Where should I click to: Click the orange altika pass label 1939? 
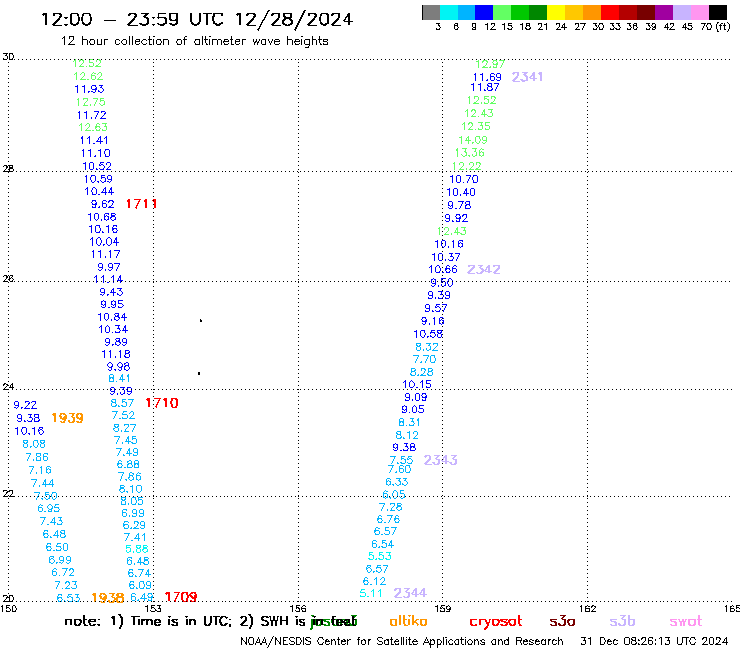point(67,418)
